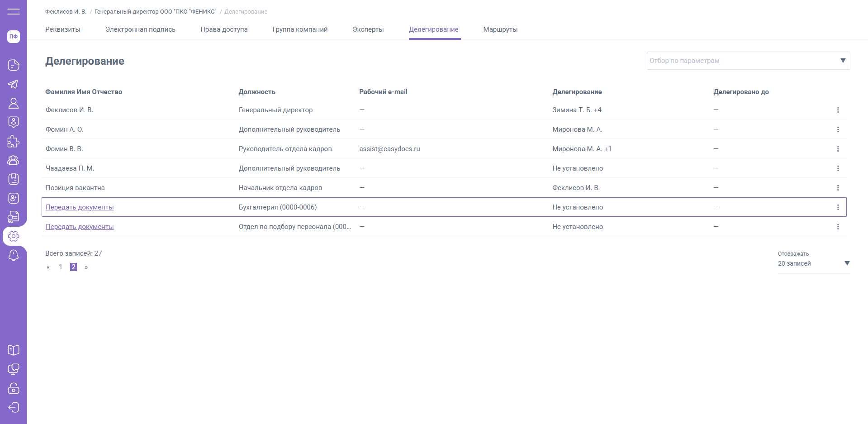The image size is (868, 424).
Task: Click the previous page « arrow
Action: tap(48, 267)
